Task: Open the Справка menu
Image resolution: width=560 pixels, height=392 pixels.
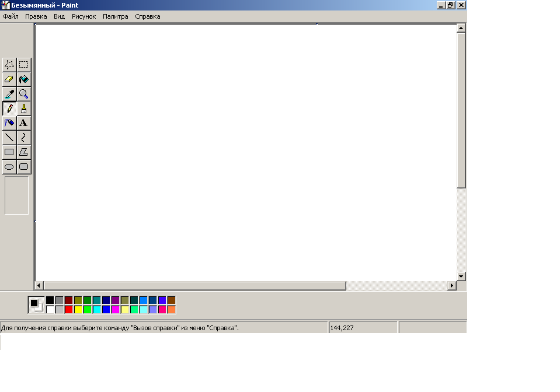Action: point(148,16)
